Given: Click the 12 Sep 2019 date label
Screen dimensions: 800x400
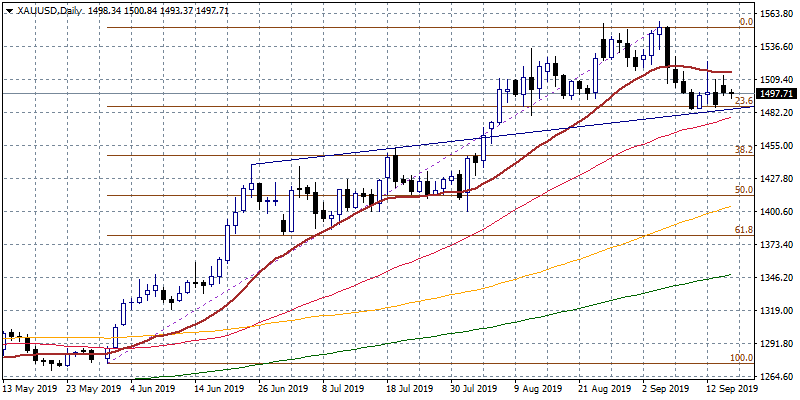Looking at the screenshot, I should 732,388.
